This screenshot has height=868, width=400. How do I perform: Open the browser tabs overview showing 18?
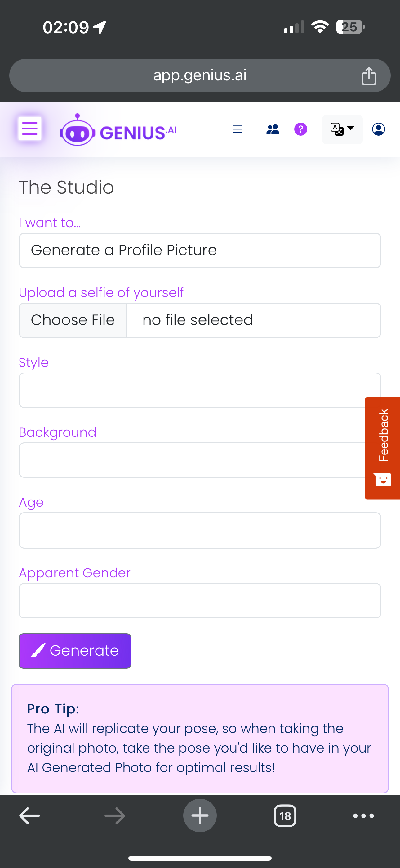pyautogui.click(x=285, y=816)
